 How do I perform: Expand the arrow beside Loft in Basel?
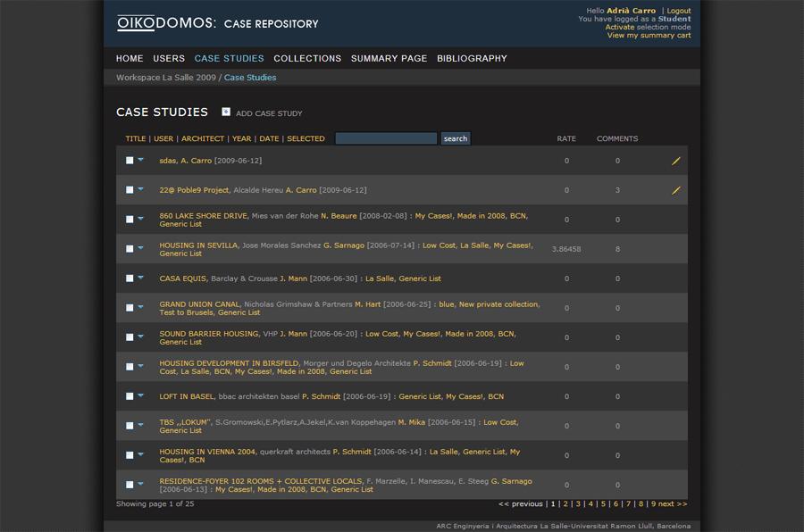tap(141, 395)
